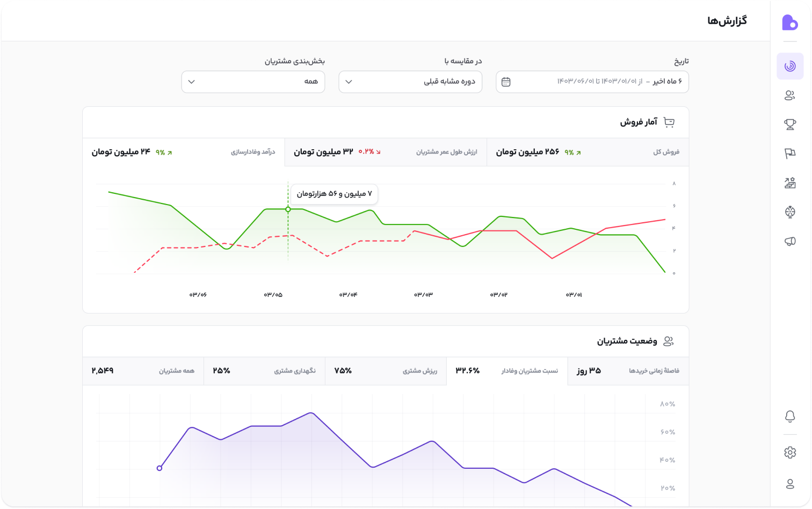Click the calendar icon in date field
The width and height of the screenshot is (812, 509).
[x=506, y=82]
